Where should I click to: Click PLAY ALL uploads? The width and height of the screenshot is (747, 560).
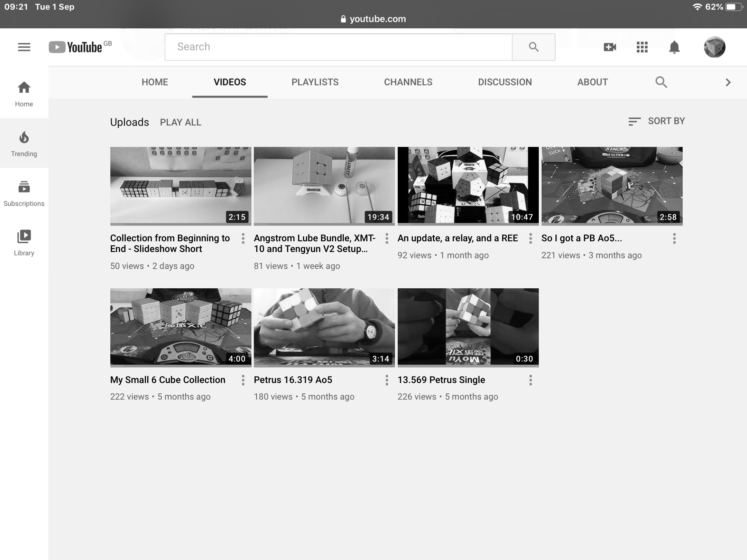coord(181,122)
